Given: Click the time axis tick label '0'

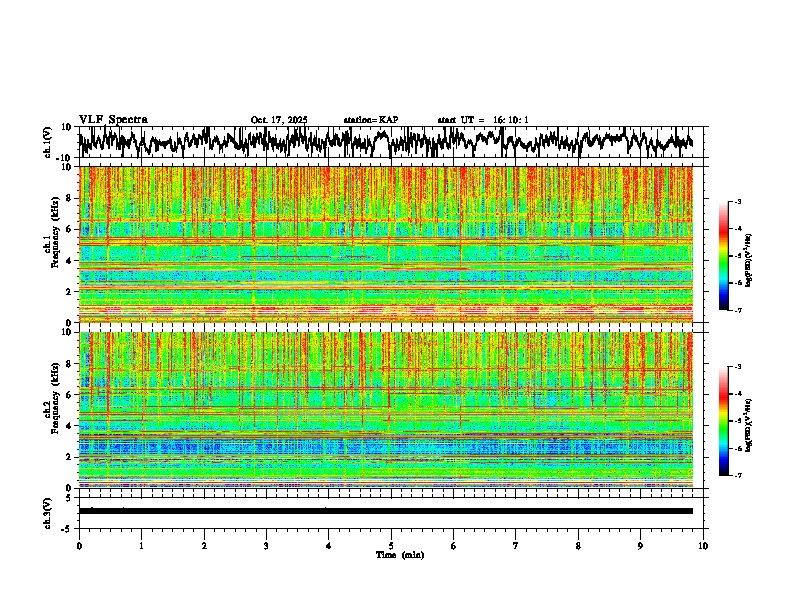Looking at the screenshot, I should point(79,546).
